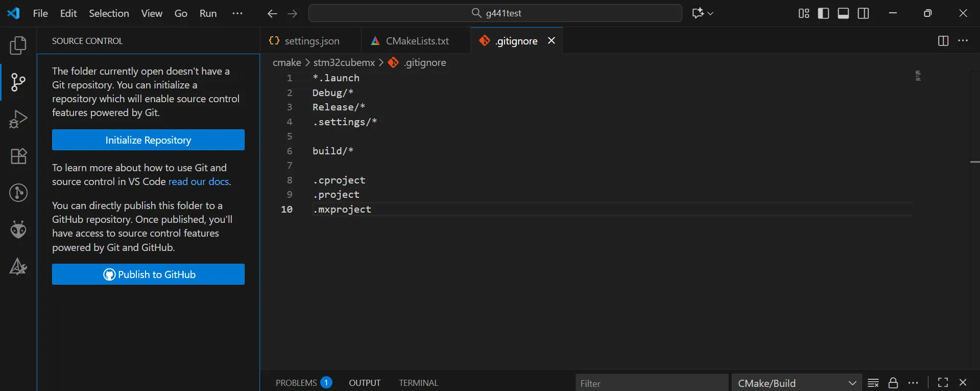Restore down the VS Code window
Screen dimensions: 980x391
[x=928, y=13]
